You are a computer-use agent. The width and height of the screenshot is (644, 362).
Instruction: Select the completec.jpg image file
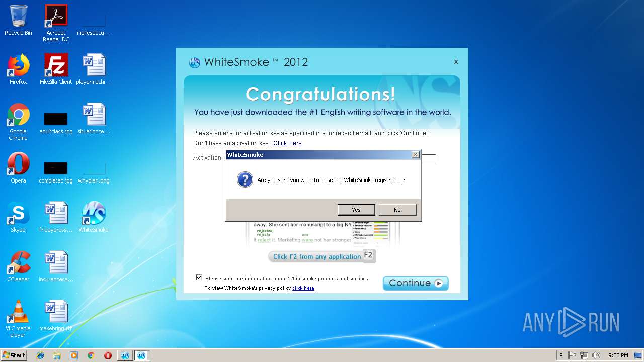pos(56,172)
